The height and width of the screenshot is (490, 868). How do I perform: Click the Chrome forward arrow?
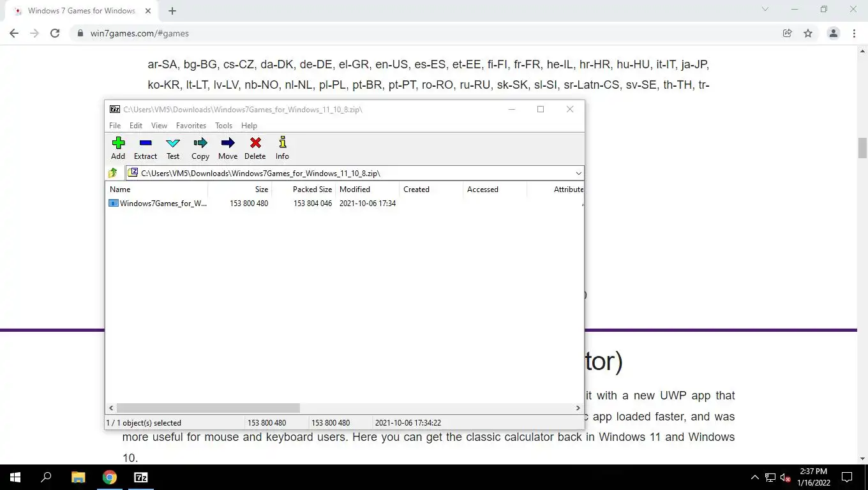pos(34,33)
